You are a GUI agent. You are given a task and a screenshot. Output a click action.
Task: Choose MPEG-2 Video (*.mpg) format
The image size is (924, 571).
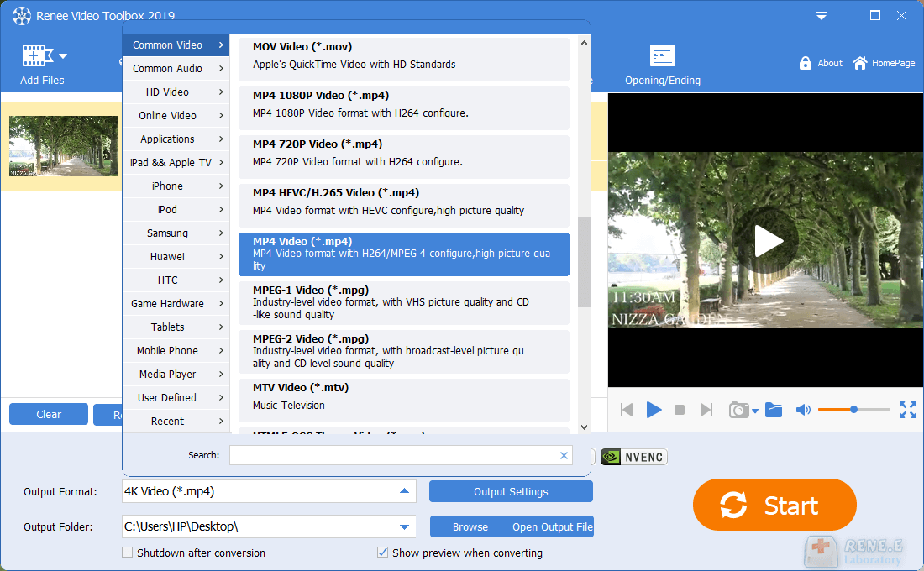coord(404,352)
